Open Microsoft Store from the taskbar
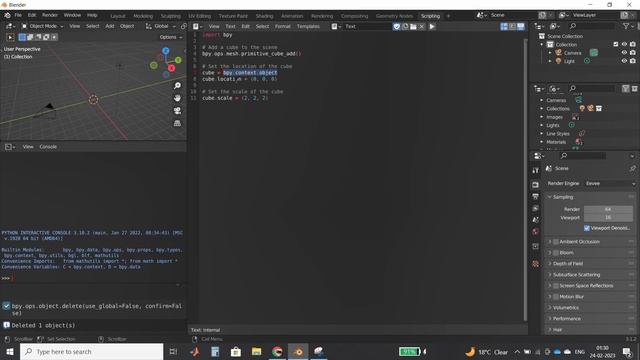The height and width of the screenshot is (360, 640). pos(236,351)
